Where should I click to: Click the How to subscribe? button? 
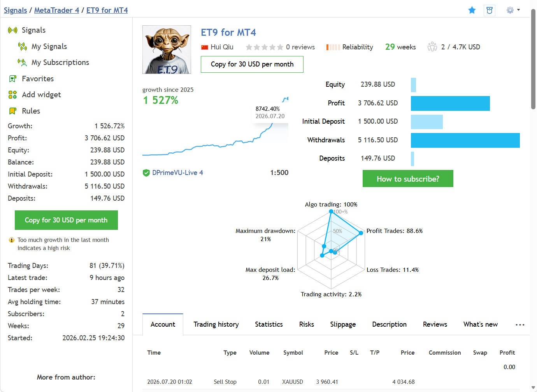408,178
